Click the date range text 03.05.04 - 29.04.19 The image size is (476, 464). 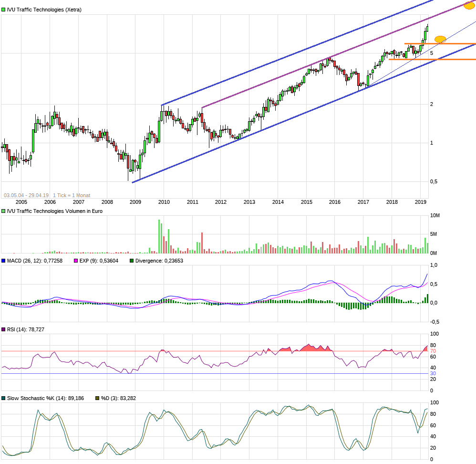click(x=26, y=195)
